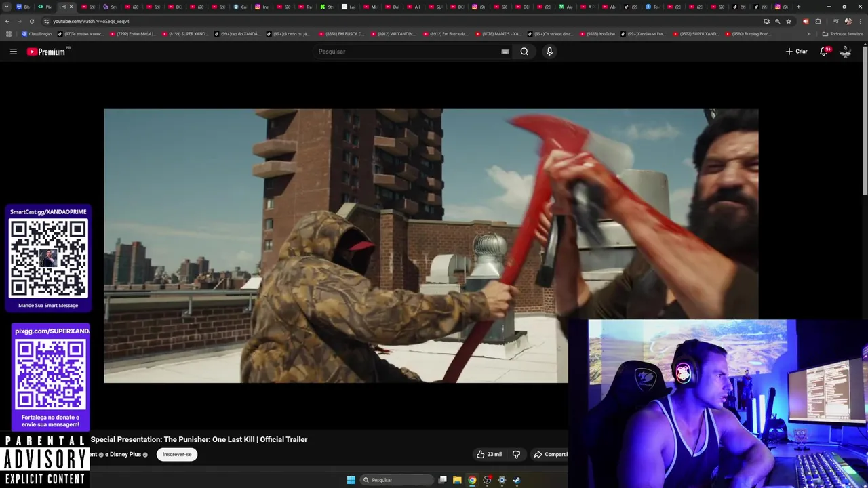Open the YouTube account avatar menu
The width and height of the screenshot is (868, 488).
pyautogui.click(x=846, y=52)
